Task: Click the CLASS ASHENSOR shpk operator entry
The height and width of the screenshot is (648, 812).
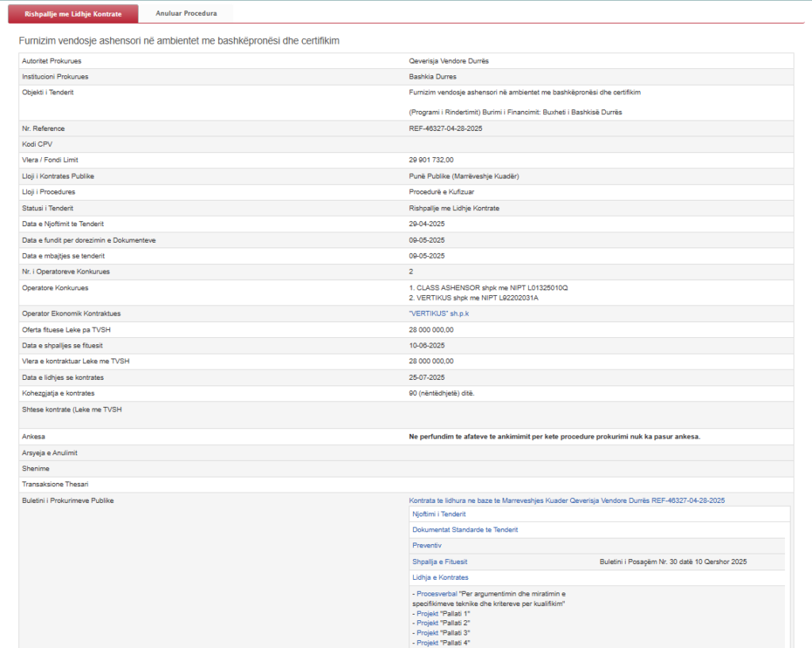Action: point(488,287)
